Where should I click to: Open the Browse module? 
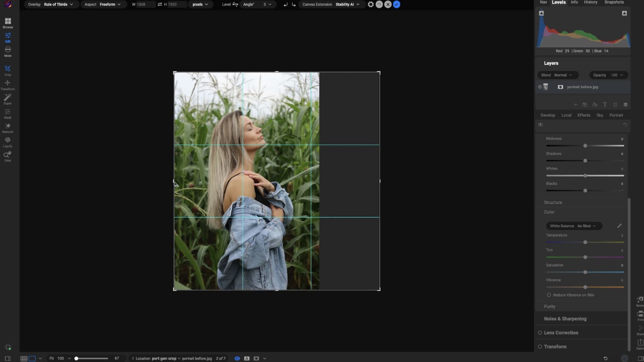[8, 23]
